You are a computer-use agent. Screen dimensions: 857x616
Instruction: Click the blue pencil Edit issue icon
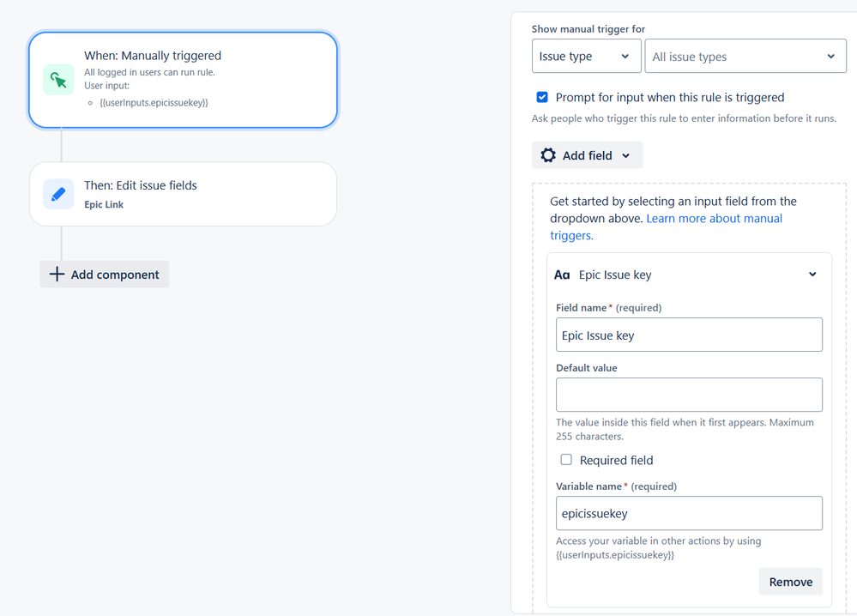coord(58,194)
